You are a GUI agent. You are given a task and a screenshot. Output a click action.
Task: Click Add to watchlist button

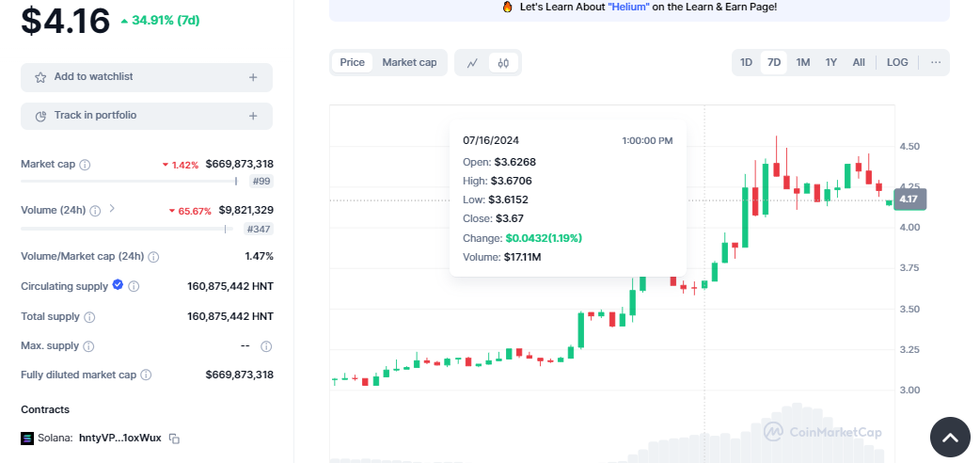click(x=147, y=77)
